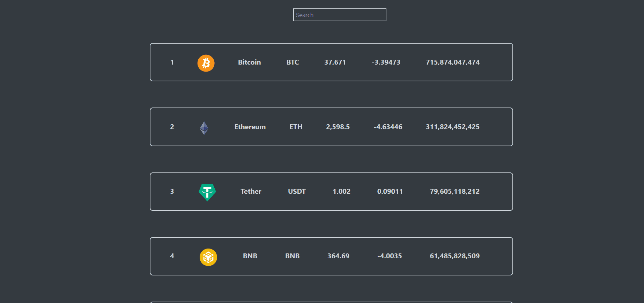Click BNB change -4.0035

coord(390,256)
